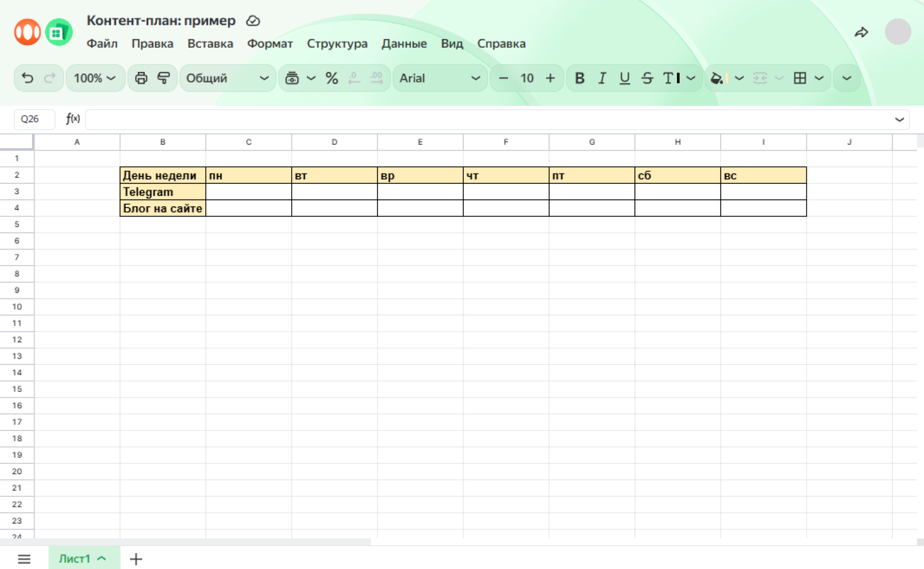
Task: Open the Вставка menu
Action: coord(210,44)
